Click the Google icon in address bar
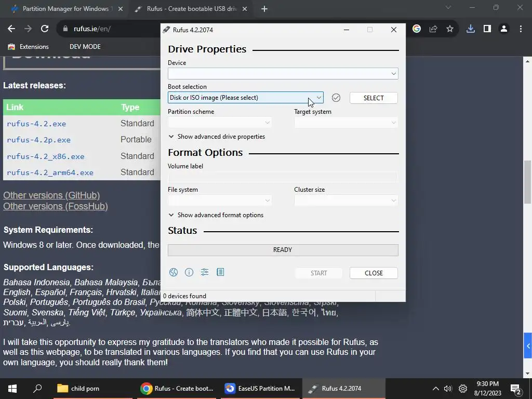This screenshot has width=532, height=399. (417, 29)
